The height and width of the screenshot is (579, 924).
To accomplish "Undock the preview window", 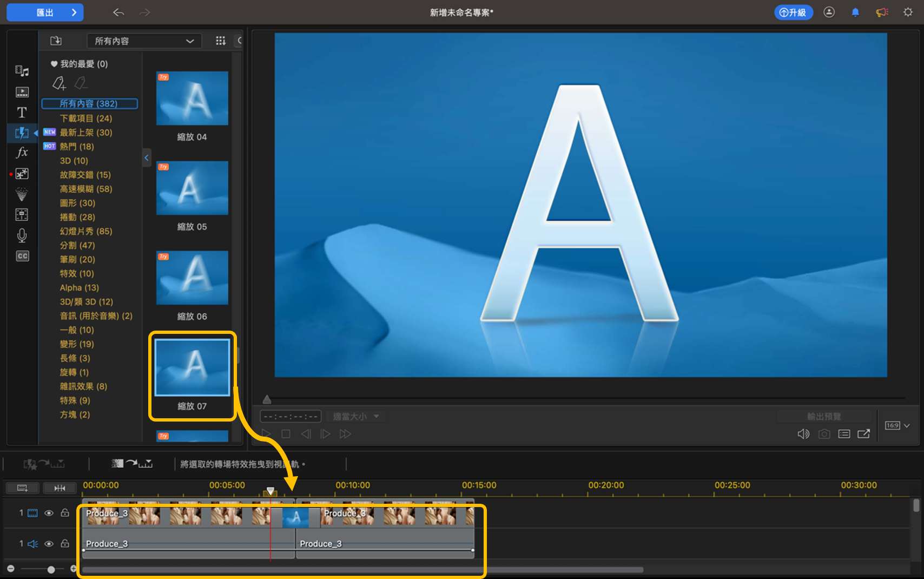I will tap(864, 434).
